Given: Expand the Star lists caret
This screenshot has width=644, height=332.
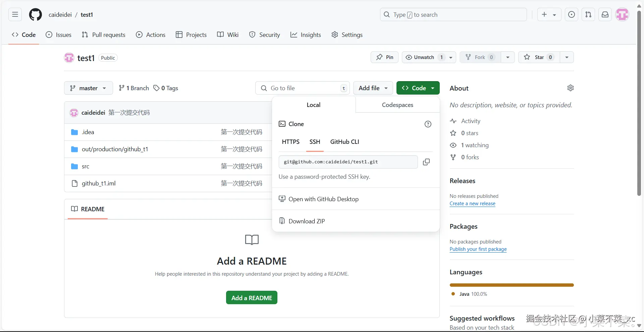Looking at the screenshot, I should coord(567,57).
